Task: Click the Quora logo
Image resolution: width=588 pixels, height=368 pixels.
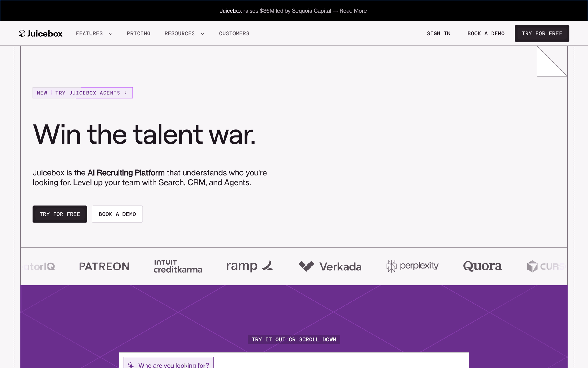Action: coord(482,266)
